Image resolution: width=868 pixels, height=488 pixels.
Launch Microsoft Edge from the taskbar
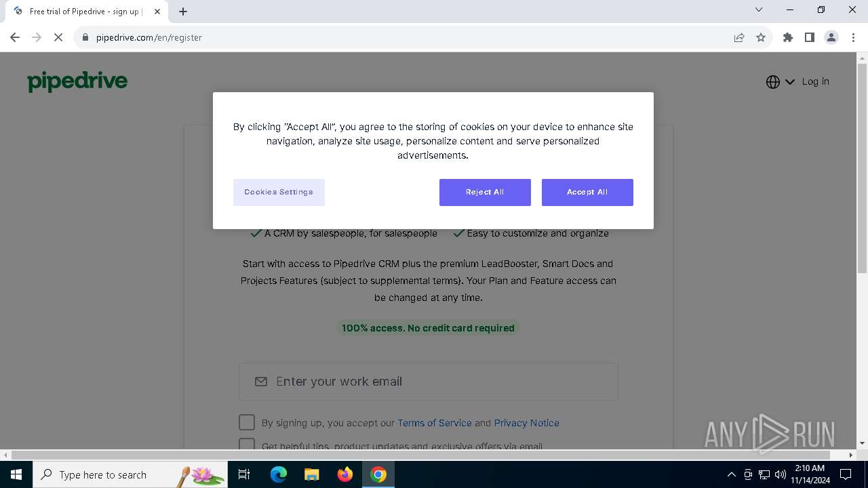click(279, 474)
